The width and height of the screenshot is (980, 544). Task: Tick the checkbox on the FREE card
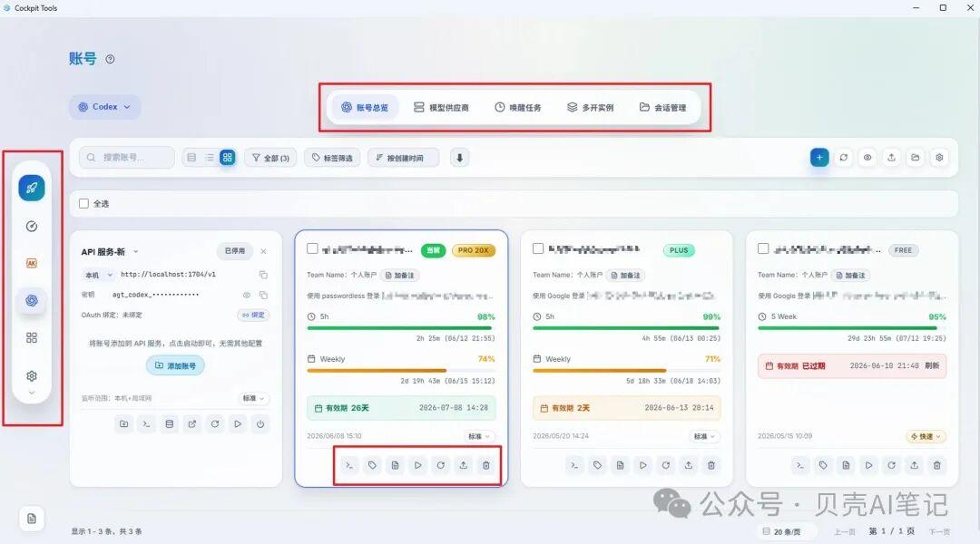(763, 248)
